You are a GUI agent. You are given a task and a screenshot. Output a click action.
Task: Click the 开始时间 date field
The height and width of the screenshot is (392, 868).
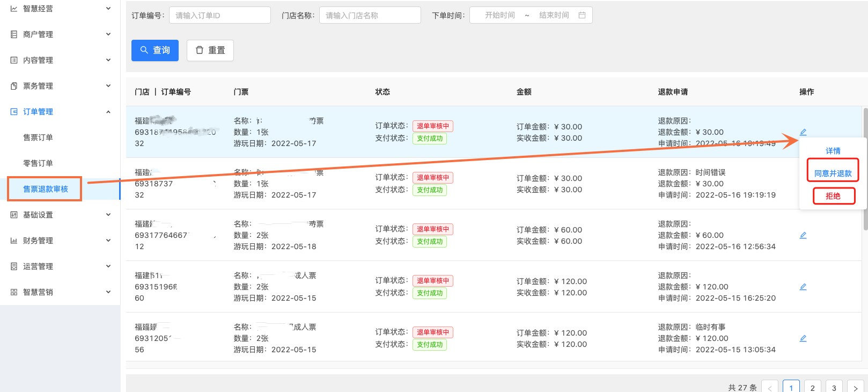[x=500, y=15]
